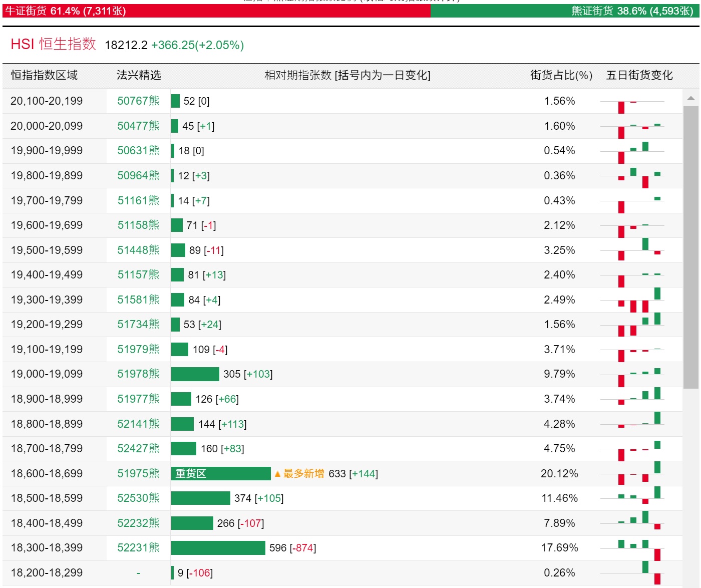Open five-day chart for 18,200-18,299 row
The height and width of the screenshot is (588, 701).
pos(632,573)
